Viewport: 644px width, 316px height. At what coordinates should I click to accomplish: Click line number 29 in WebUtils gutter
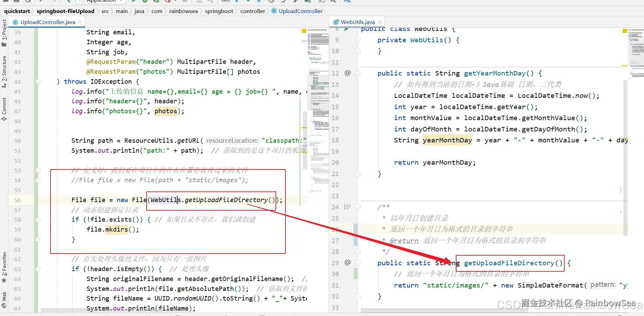[x=335, y=263]
